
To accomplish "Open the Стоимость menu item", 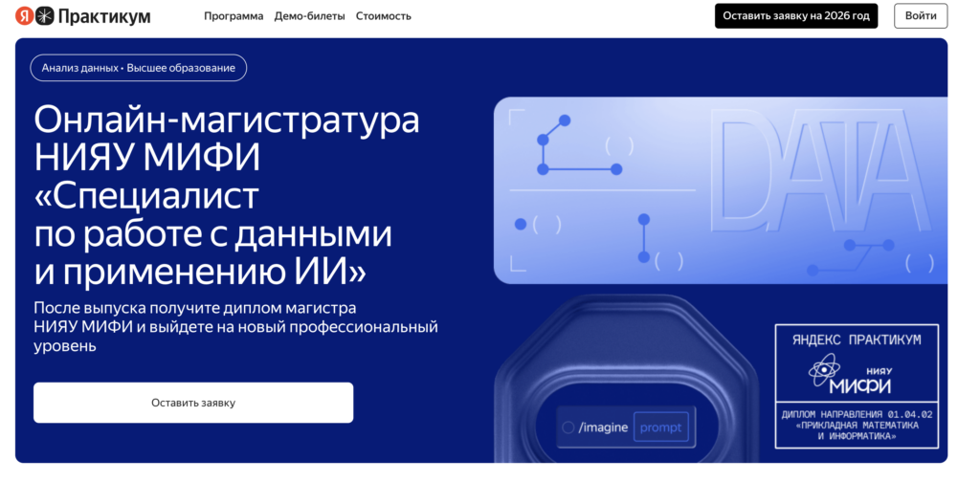I will click(x=384, y=16).
